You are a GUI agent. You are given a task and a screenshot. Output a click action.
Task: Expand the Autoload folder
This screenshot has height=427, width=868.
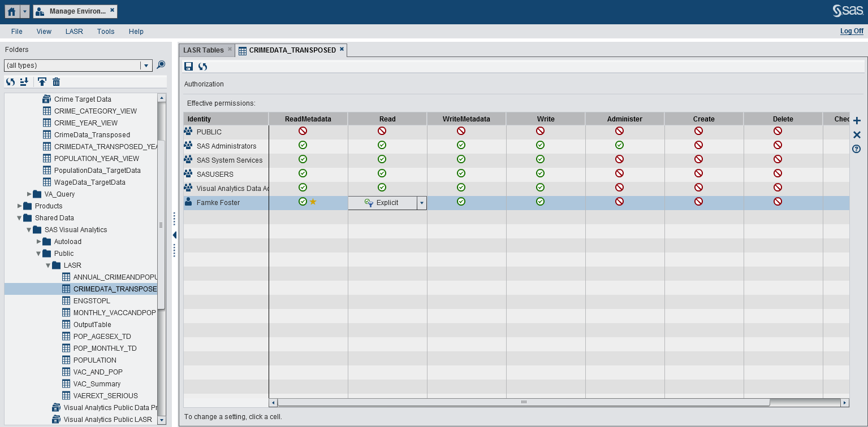[38, 241]
